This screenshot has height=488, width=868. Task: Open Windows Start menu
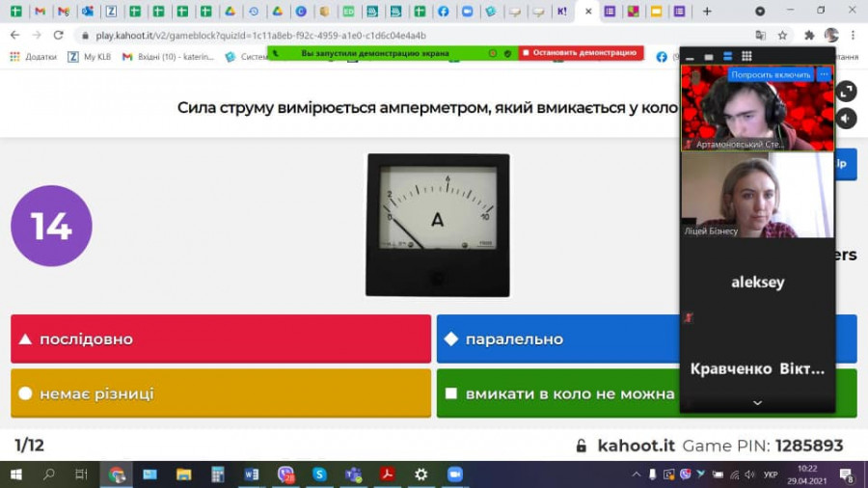point(15,474)
